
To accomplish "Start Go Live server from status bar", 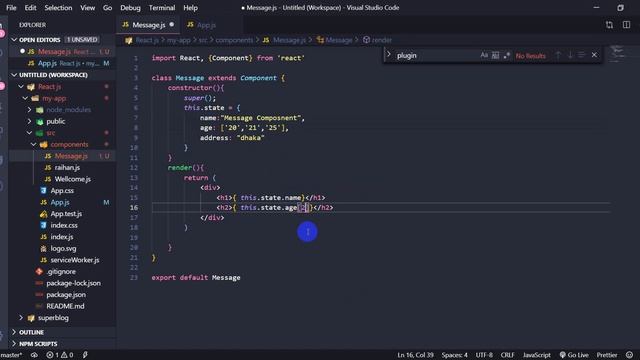I will [x=574, y=355].
